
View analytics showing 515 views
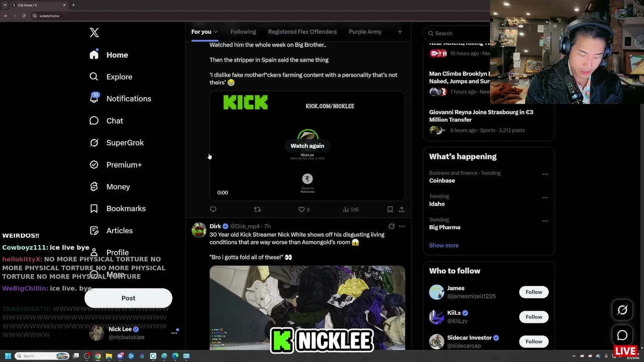351,209
